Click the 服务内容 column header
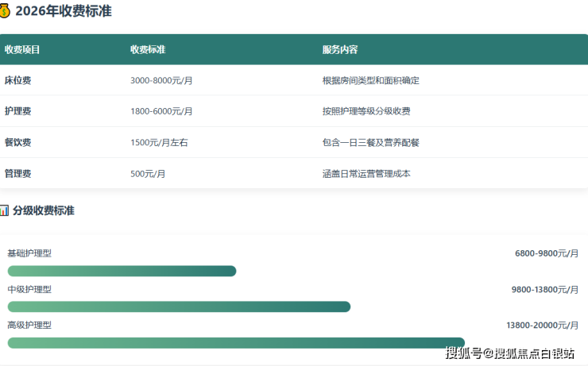Viewport: 588px width, 366px height. coord(339,49)
